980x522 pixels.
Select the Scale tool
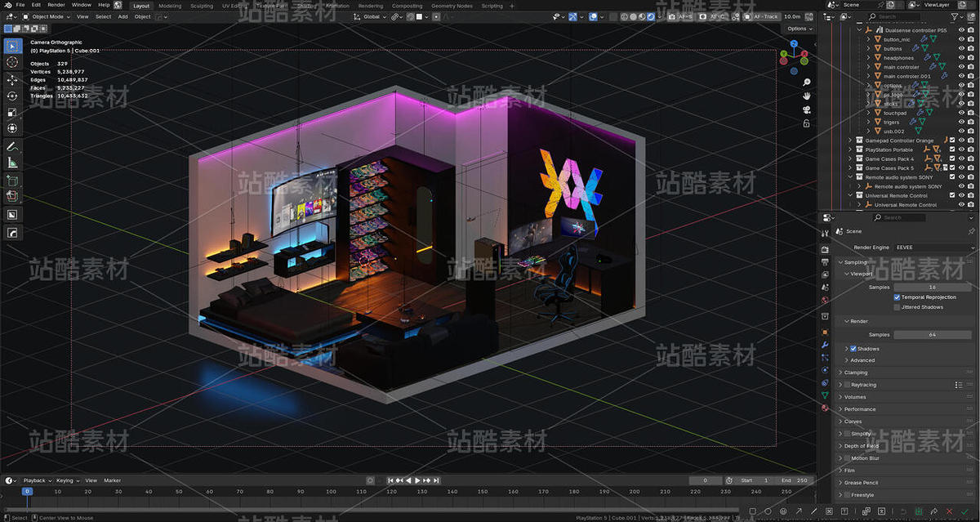click(x=12, y=113)
